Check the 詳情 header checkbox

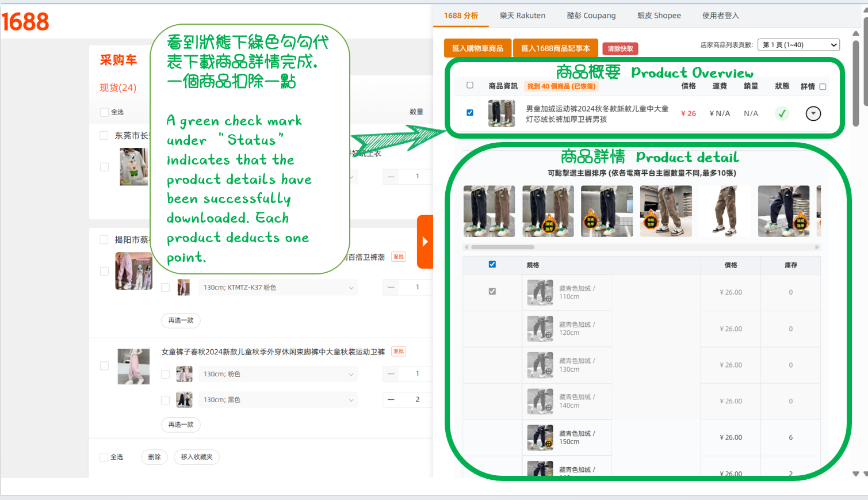[x=823, y=87]
